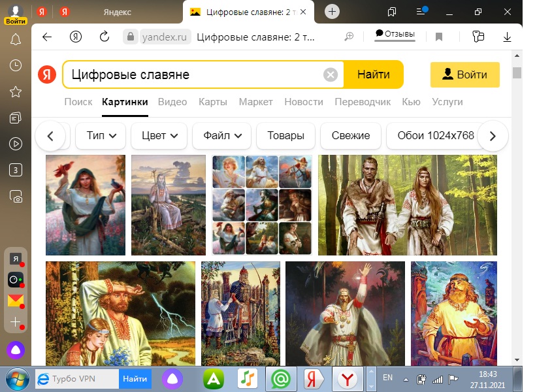Viewport: 552px width, 392px height.
Task: Go back to the previous page
Action: coord(47,37)
